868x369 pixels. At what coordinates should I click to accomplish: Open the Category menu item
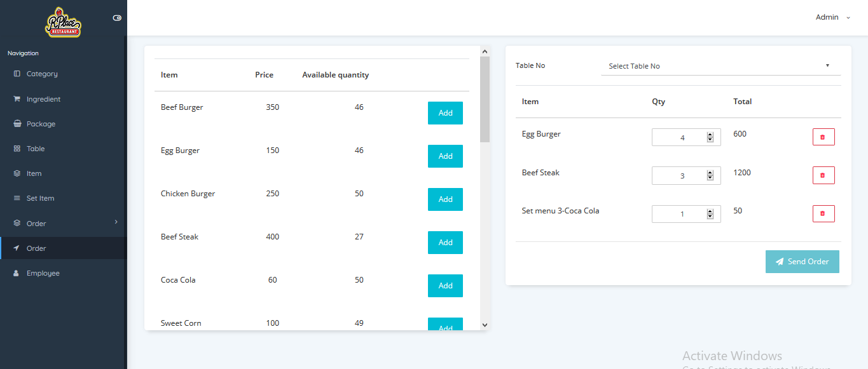click(42, 74)
